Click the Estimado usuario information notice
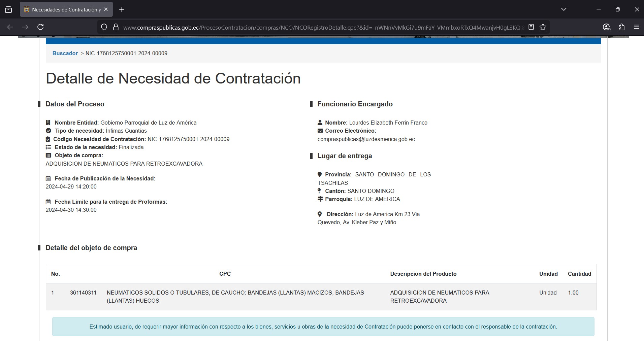The height and width of the screenshot is (341, 644). [x=323, y=327]
